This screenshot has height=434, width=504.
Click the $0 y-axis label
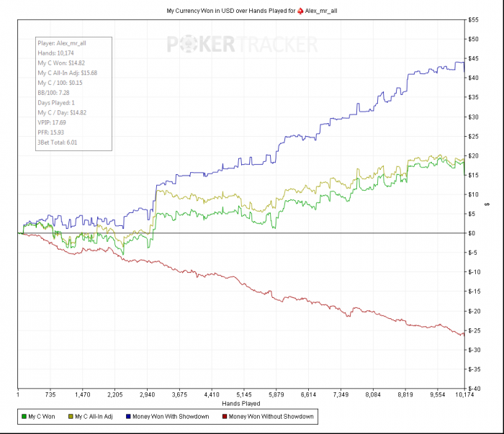coord(472,233)
